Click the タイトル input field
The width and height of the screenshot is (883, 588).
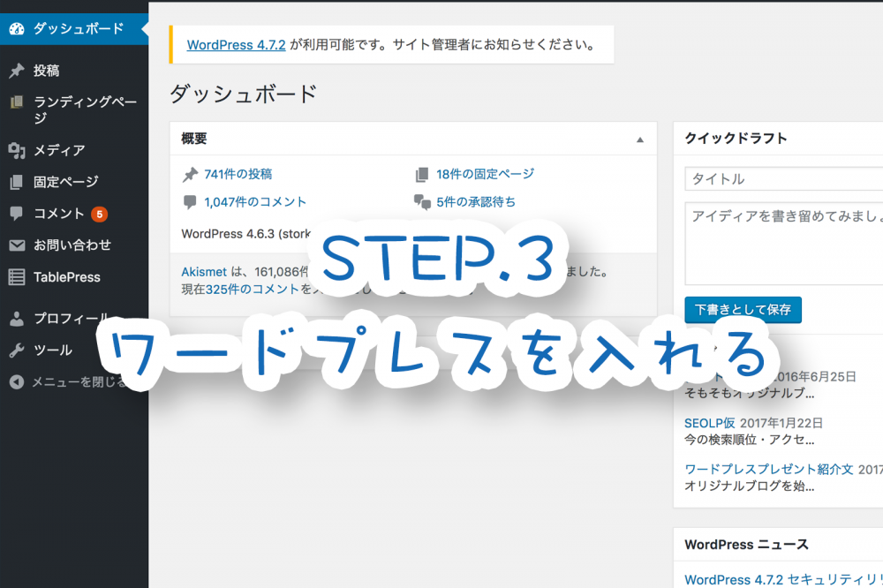point(784,179)
